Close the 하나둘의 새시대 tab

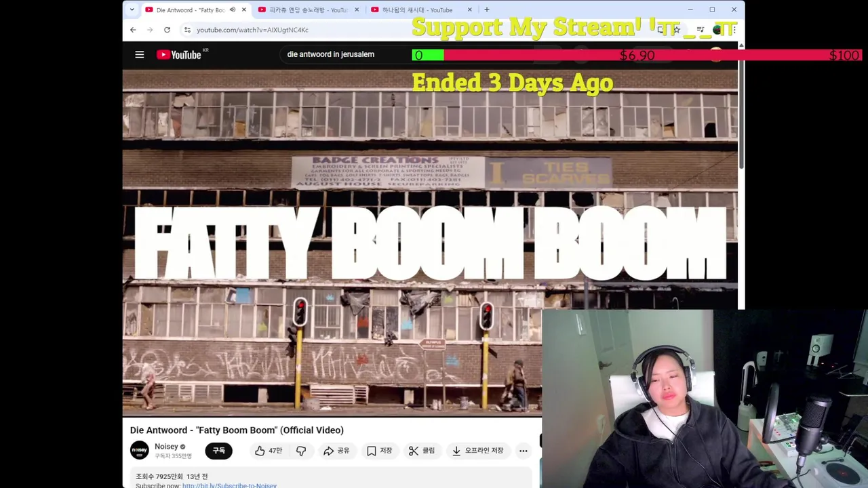[x=470, y=9]
